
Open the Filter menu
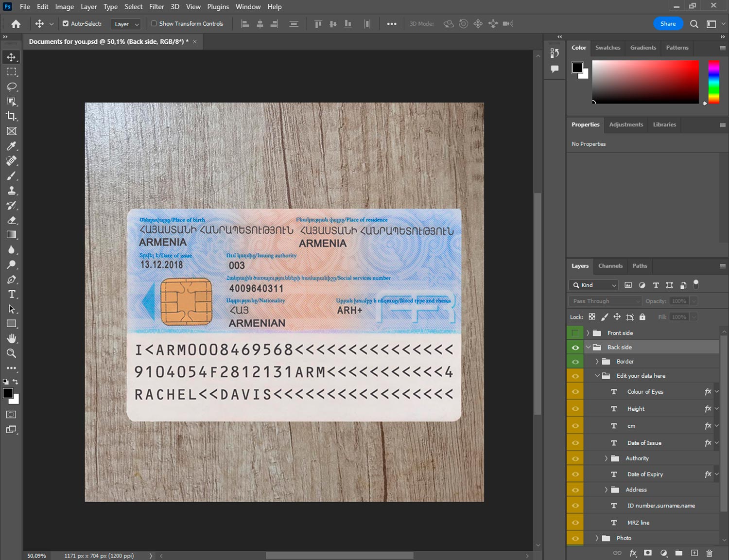pos(156,7)
